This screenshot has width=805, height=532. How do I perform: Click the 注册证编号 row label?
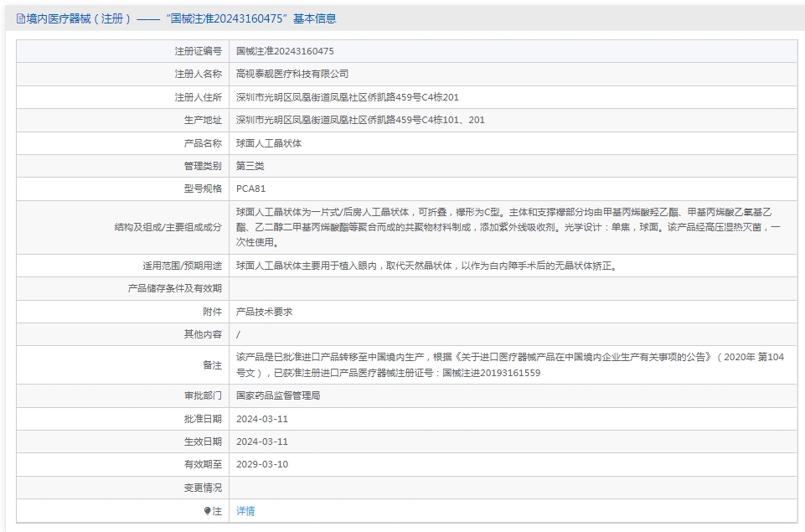coord(199,51)
